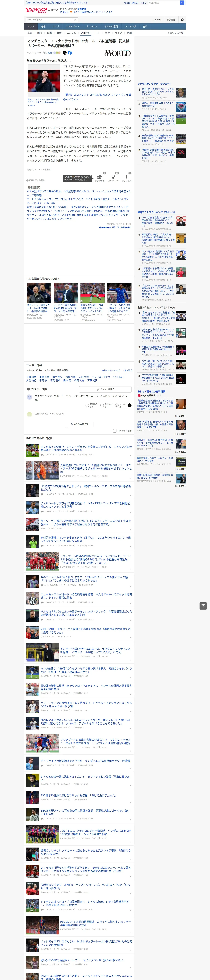Click the Ten Hag article photo

click(x=44, y=81)
